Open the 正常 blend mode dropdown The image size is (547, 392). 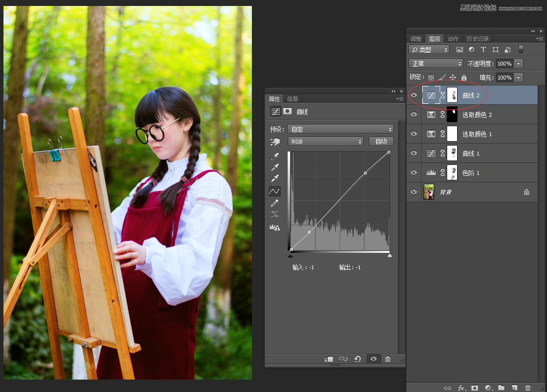[x=436, y=64]
